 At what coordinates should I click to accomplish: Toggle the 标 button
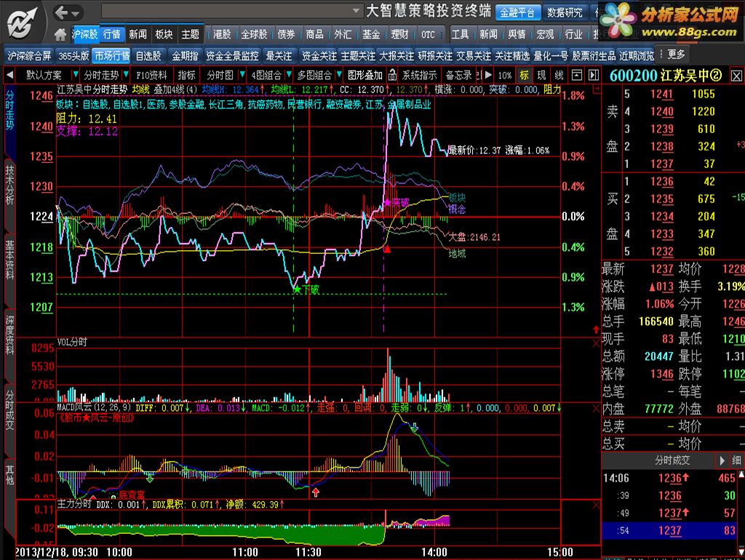(x=524, y=75)
